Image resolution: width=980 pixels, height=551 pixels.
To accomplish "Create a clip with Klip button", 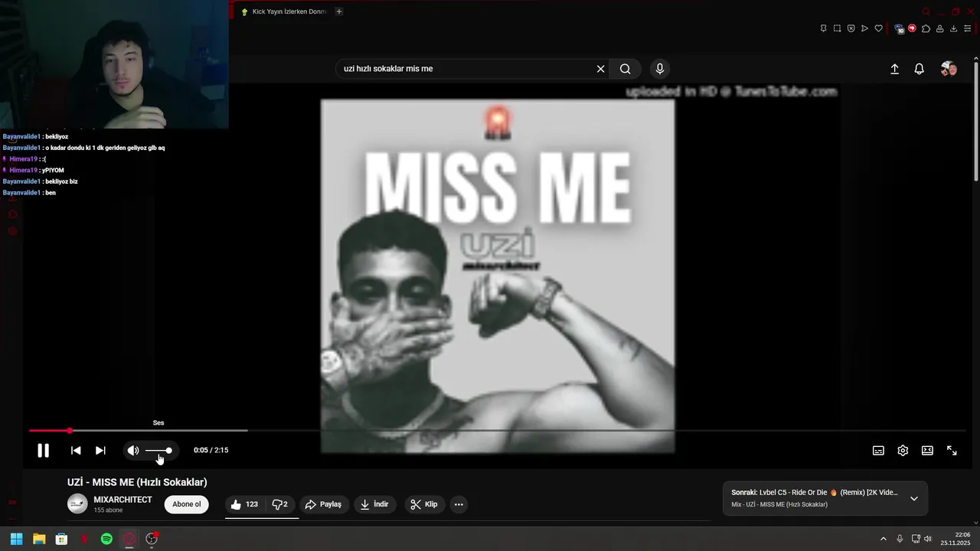I will (x=423, y=504).
